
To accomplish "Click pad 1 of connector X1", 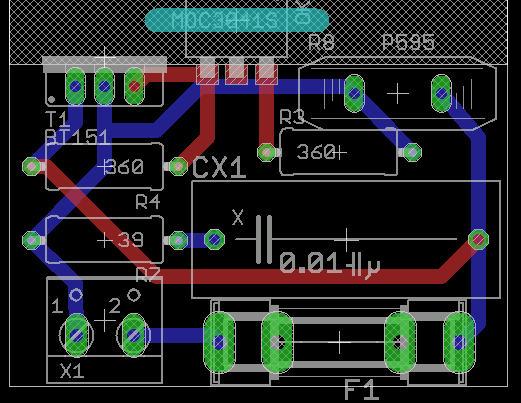I will [x=77, y=335].
